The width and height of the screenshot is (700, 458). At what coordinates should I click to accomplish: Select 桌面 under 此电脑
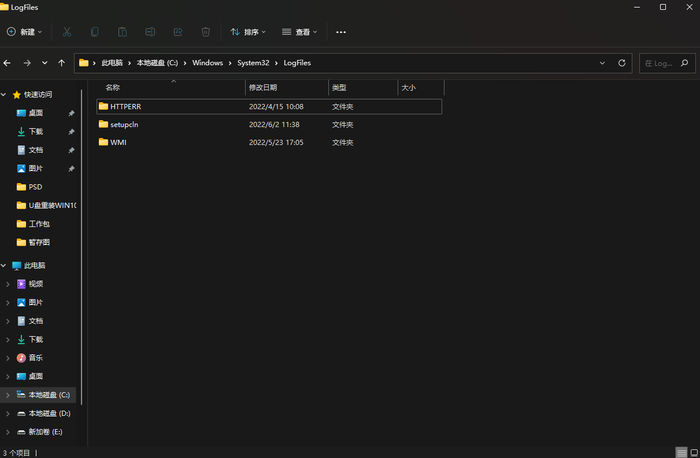(36, 376)
